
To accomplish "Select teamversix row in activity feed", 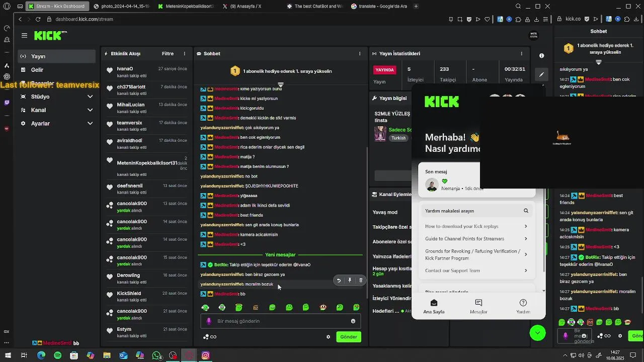I will coord(147,126).
